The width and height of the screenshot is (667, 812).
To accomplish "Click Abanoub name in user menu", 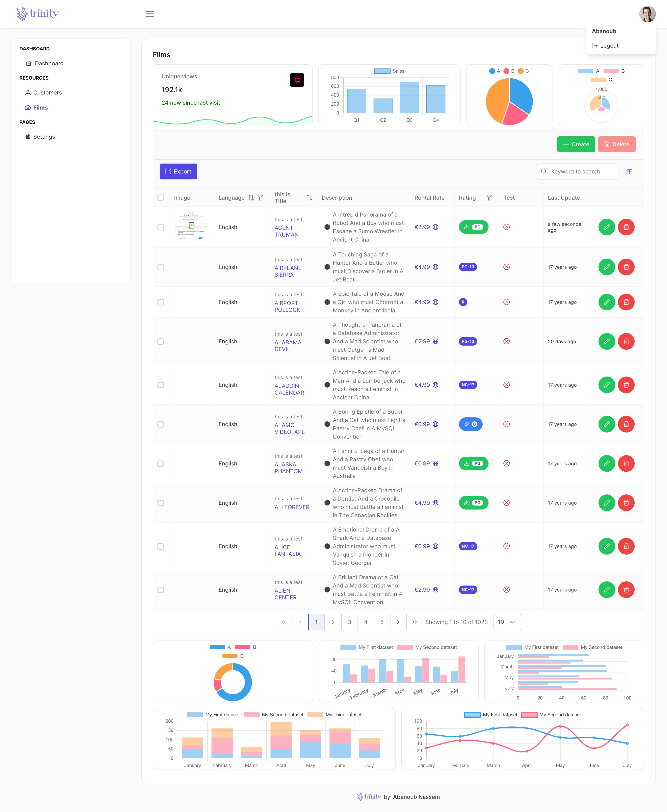I will coord(604,31).
